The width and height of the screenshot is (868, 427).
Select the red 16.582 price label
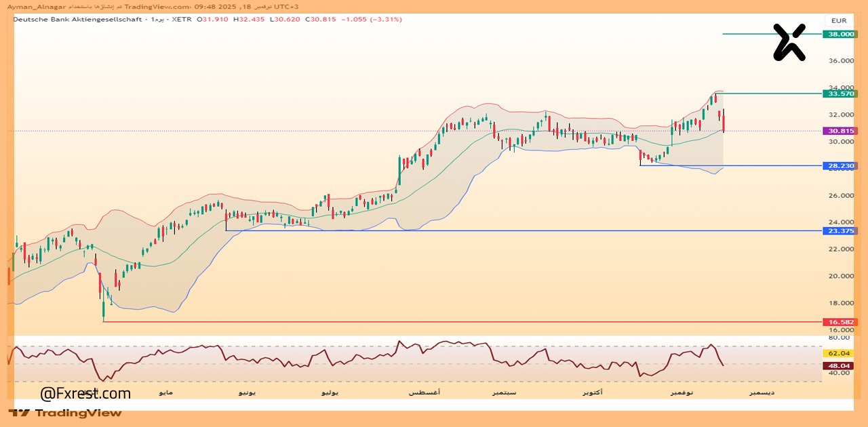[x=839, y=322]
